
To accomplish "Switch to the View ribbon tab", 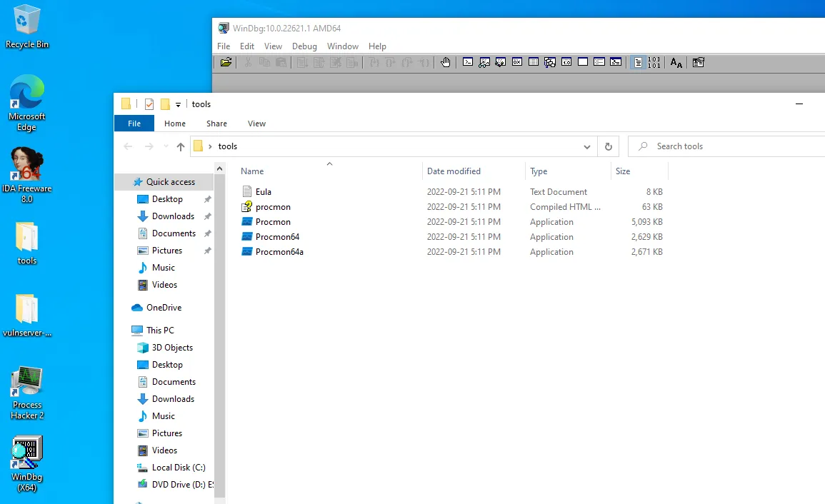I will coord(256,123).
